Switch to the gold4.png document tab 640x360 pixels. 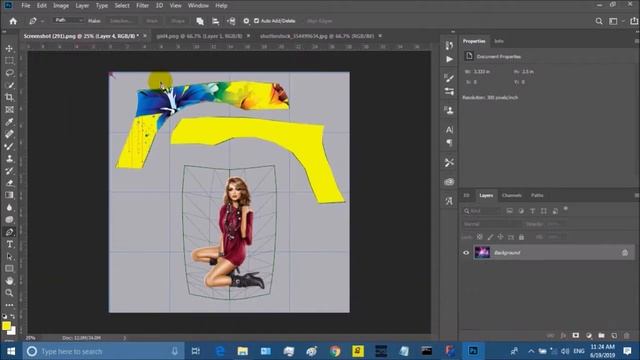(x=199, y=36)
